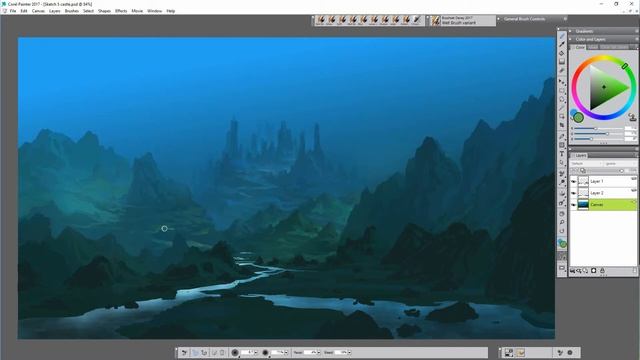Select the Rectangular Selection tool
The width and height of the screenshot is (640, 360).
(562, 91)
